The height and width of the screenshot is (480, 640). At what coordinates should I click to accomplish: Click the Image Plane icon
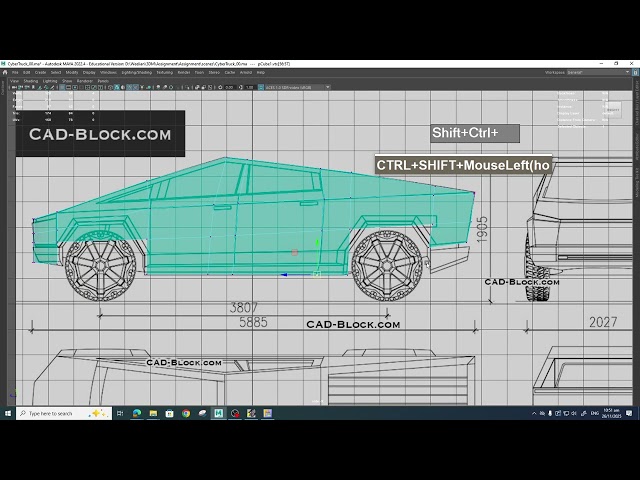[x=40, y=87]
